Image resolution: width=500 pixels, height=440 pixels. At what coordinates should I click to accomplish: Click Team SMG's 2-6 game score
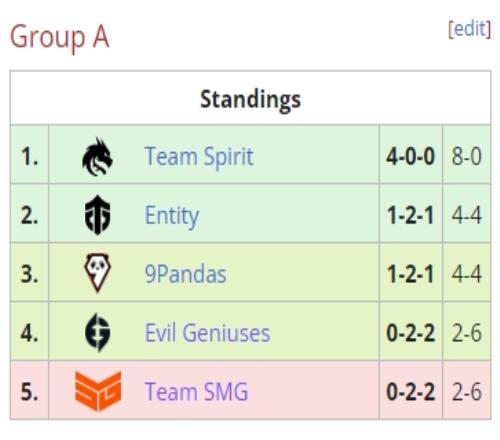click(467, 391)
